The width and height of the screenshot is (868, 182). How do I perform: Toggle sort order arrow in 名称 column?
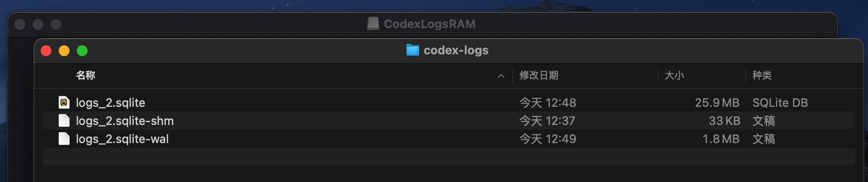tap(501, 76)
